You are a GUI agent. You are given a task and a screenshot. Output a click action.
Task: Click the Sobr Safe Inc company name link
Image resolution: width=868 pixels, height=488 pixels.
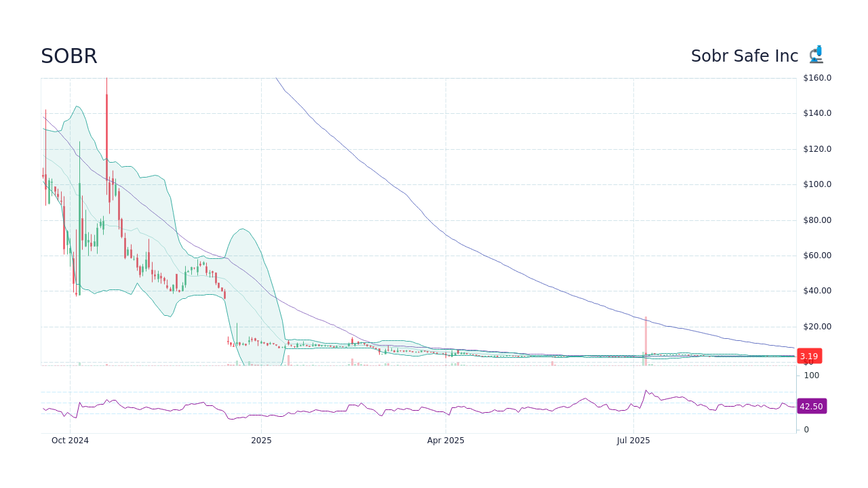pos(745,56)
